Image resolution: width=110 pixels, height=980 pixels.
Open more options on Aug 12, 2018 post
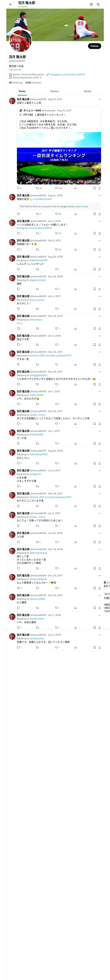(100, 196)
